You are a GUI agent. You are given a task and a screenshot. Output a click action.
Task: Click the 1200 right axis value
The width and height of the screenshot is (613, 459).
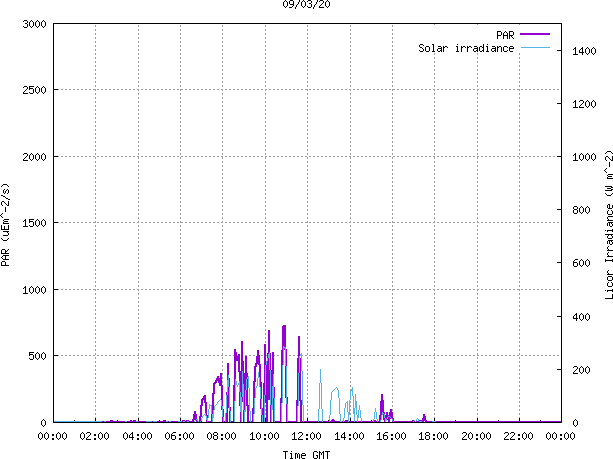click(584, 104)
